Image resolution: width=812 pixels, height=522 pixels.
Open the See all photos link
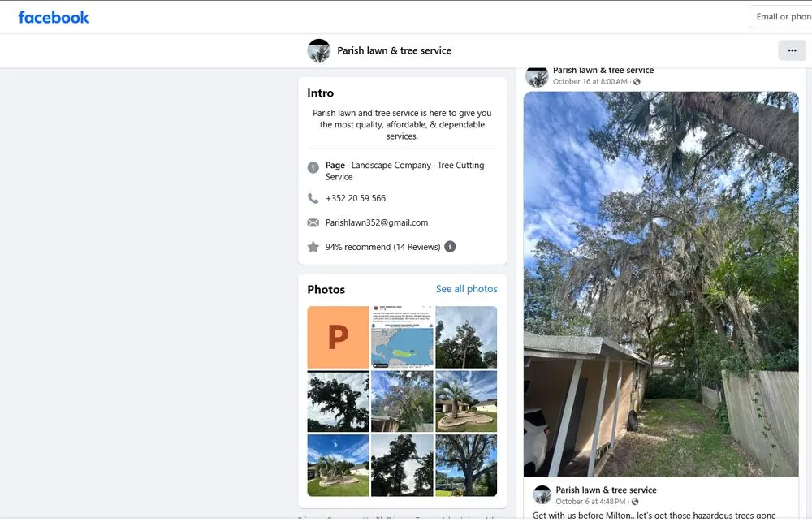pyautogui.click(x=466, y=289)
